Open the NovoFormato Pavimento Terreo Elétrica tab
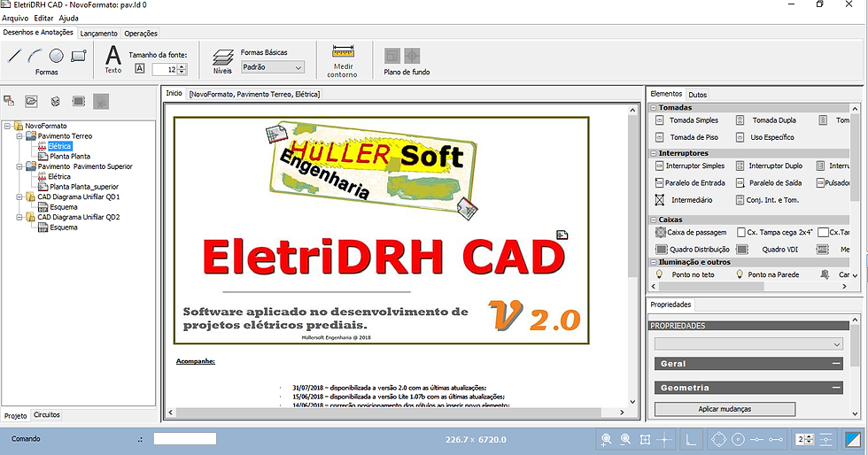The height and width of the screenshot is (455, 868). point(254,94)
